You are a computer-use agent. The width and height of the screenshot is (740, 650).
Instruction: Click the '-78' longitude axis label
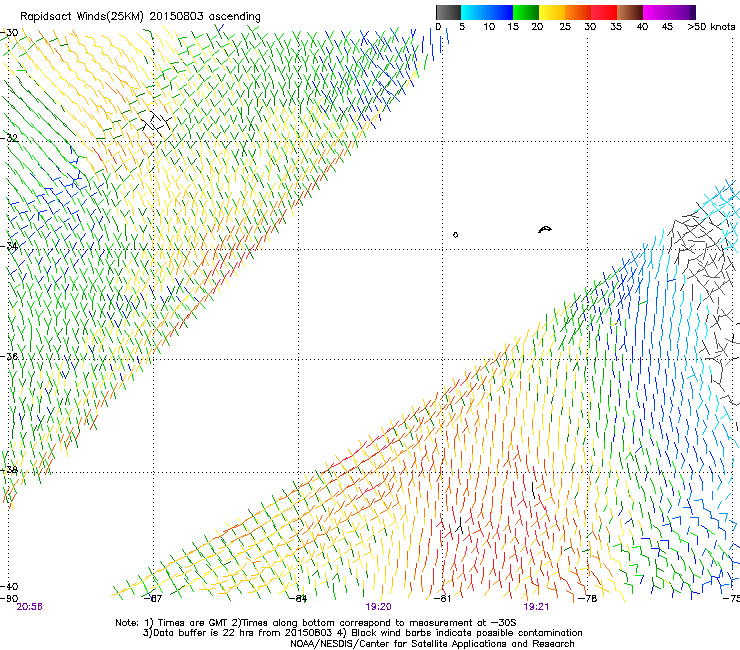(x=588, y=599)
